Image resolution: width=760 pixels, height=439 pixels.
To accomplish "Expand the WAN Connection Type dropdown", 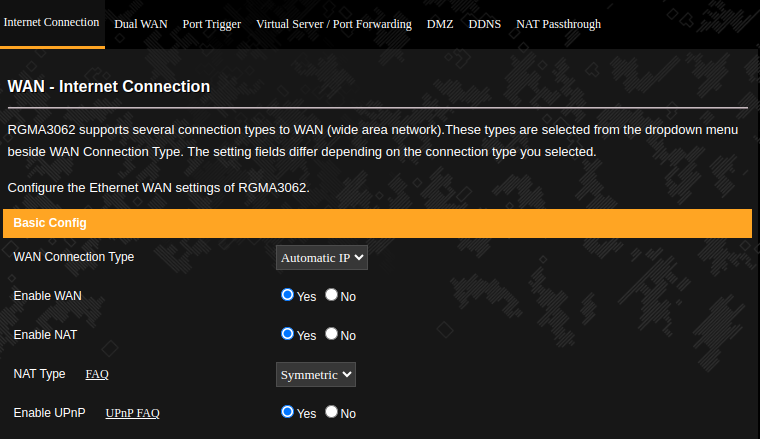I will pos(322,258).
